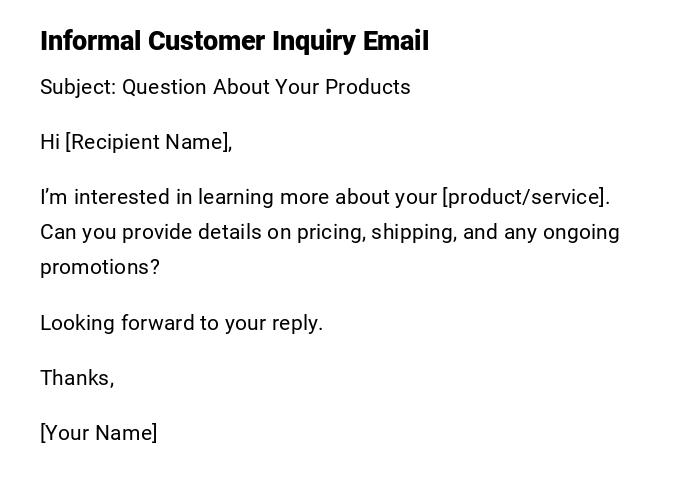Click the "Thanks," sign-off line
Image resolution: width=700 pixels, height=495 pixels.
pyautogui.click(x=77, y=378)
